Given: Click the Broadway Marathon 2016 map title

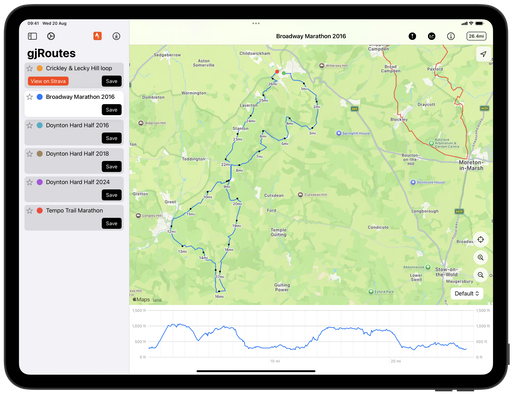Looking at the screenshot, I should pyautogui.click(x=311, y=36).
